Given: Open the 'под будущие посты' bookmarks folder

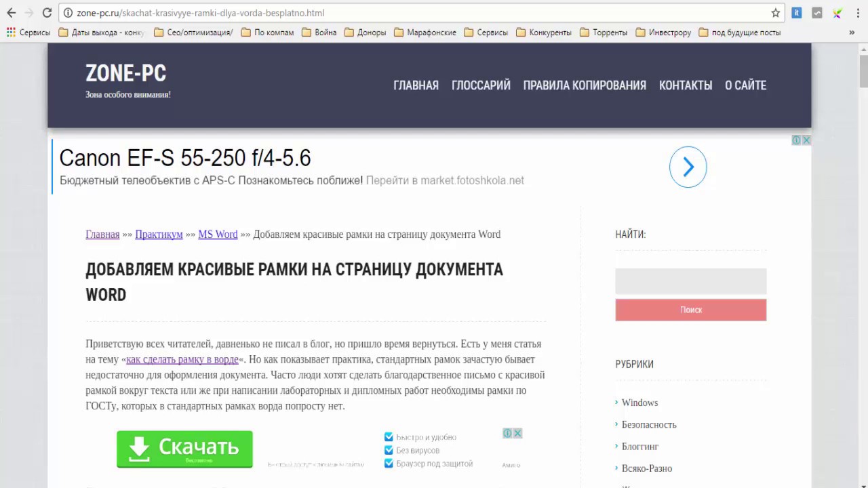Looking at the screenshot, I should click(740, 32).
